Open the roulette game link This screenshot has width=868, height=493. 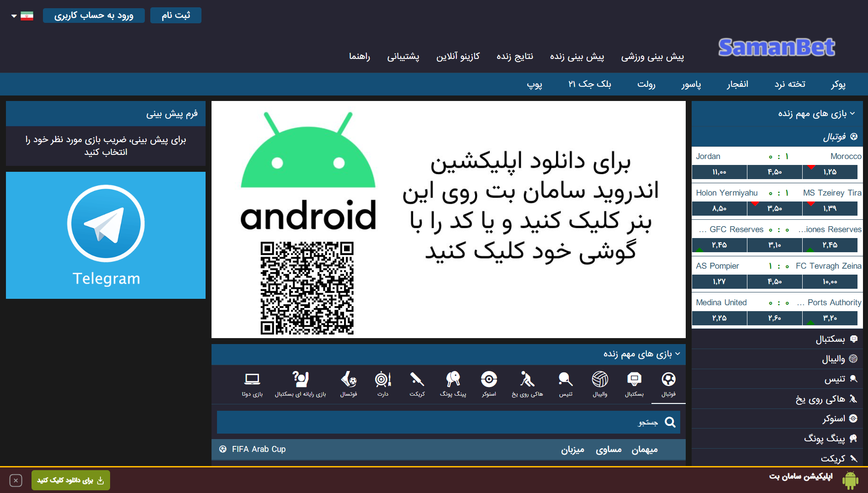click(x=646, y=85)
